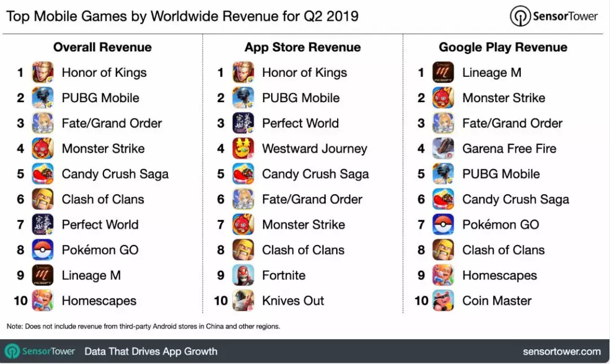Viewport: 610px width, 364px height.
Task: Click the Fortnite game icon
Action: click(x=243, y=275)
